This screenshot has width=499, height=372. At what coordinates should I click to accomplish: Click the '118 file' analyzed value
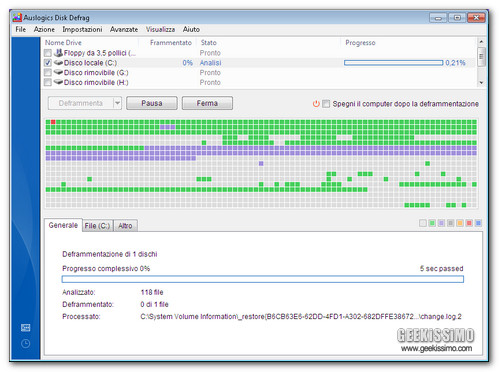click(x=152, y=292)
